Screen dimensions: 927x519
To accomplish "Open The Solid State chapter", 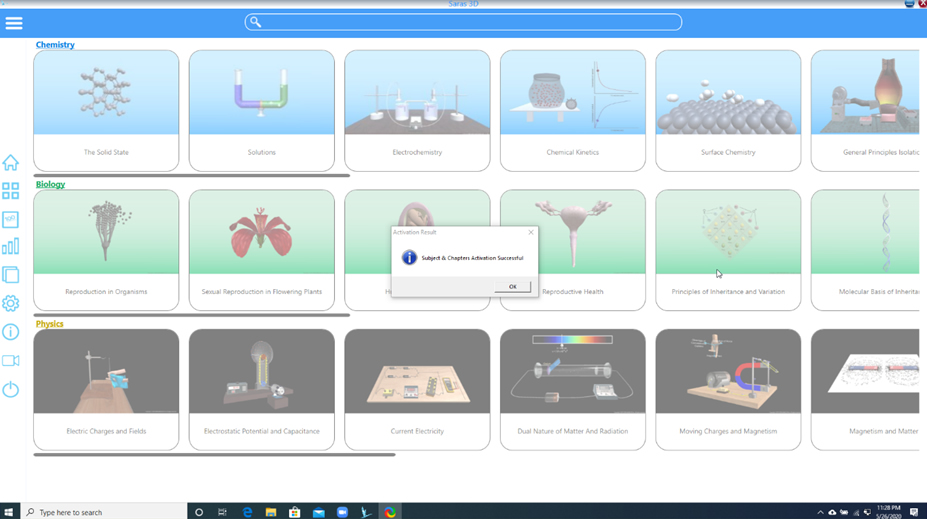I will 106,111.
